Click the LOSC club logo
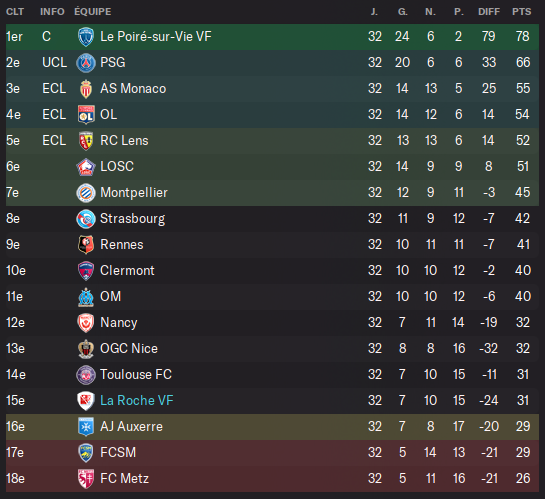This screenshot has height=499, width=545. pos(86,166)
